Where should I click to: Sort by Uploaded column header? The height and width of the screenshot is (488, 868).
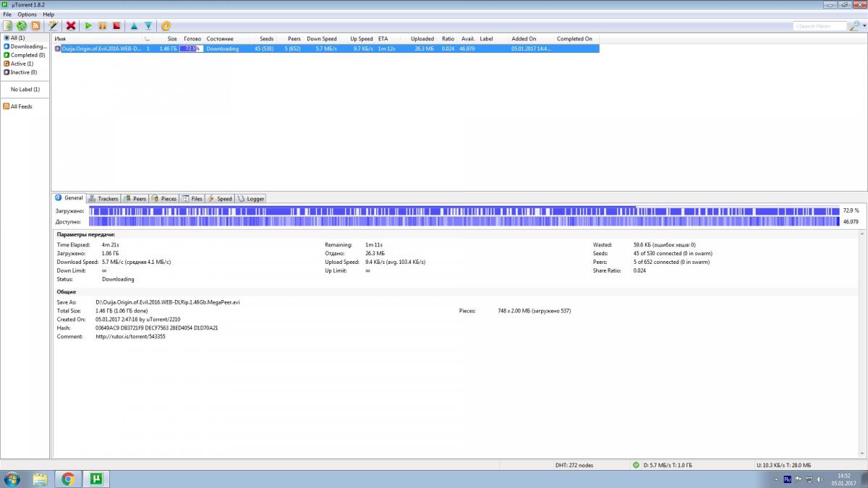click(422, 39)
